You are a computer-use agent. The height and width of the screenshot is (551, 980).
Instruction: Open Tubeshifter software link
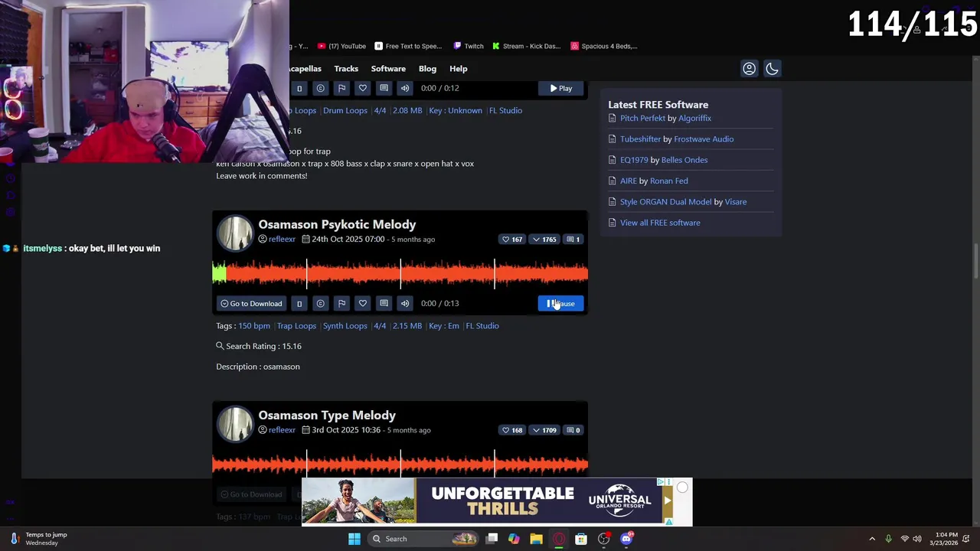(640, 139)
